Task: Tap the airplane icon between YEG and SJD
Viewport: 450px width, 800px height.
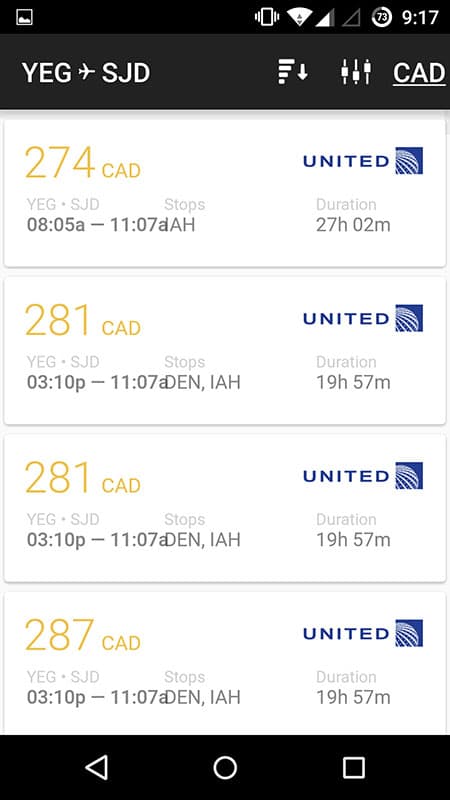Action: (x=87, y=72)
